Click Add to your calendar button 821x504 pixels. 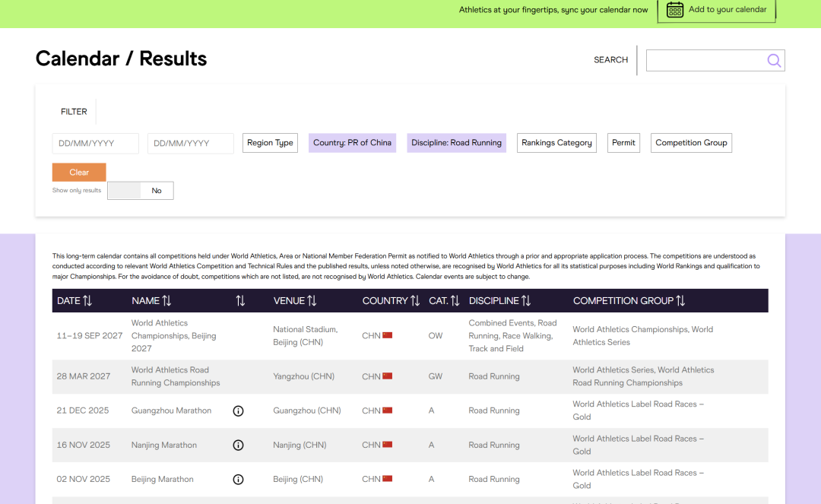[x=716, y=10]
